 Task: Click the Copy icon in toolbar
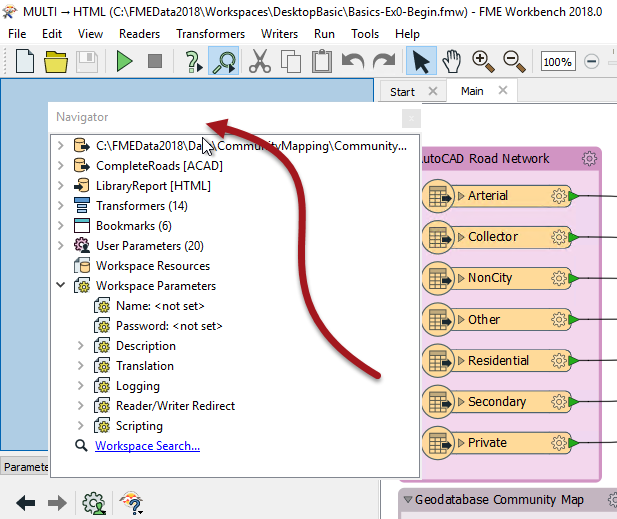coord(291,61)
